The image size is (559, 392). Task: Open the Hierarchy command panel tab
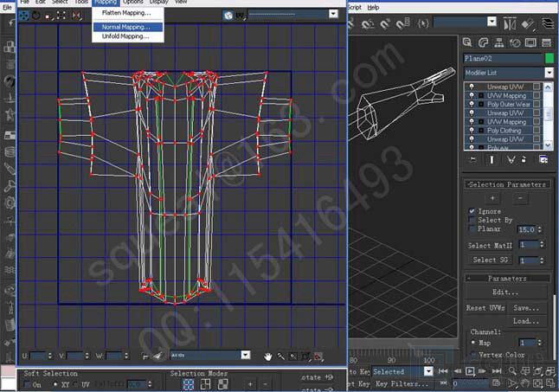point(498,42)
